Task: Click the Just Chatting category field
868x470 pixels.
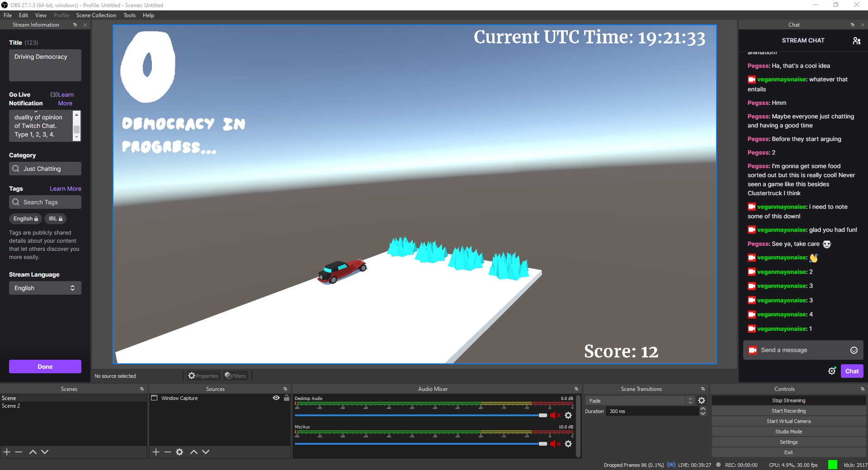Action: click(45, 169)
